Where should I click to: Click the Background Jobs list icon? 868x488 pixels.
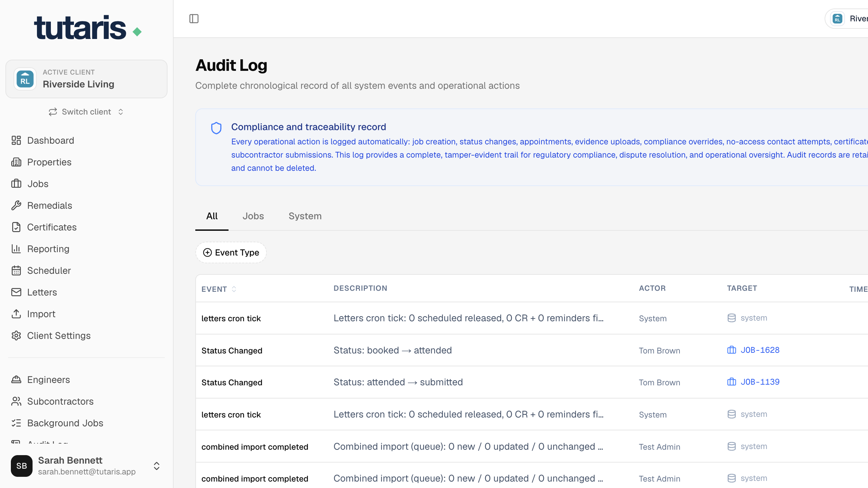(x=16, y=423)
